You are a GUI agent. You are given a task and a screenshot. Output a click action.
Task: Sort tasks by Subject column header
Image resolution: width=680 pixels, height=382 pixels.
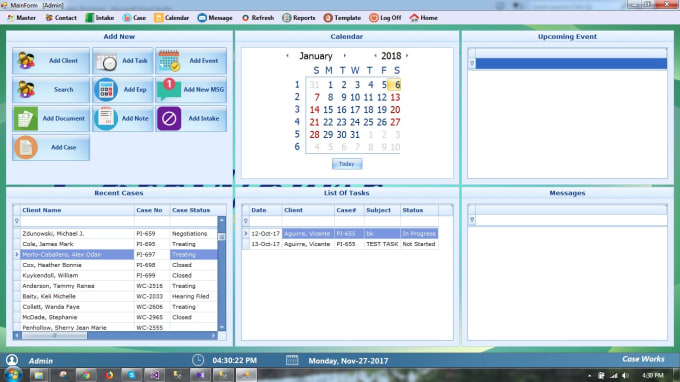coord(382,210)
